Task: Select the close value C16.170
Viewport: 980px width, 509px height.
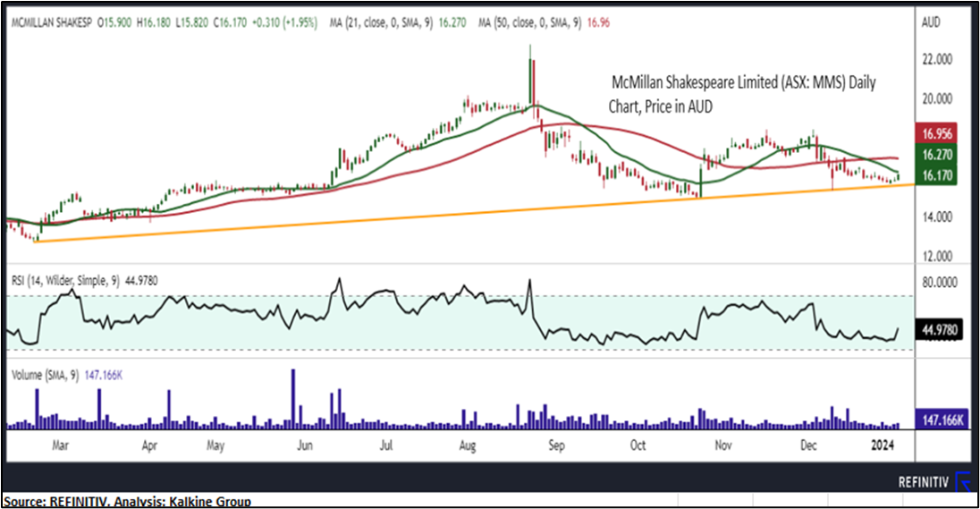Action: tap(230, 23)
